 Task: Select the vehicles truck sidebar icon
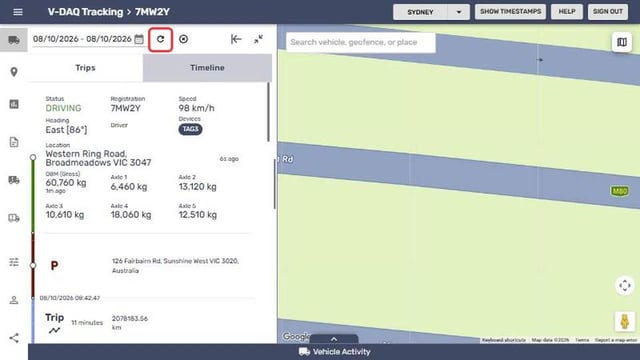pyautogui.click(x=14, y=40)
